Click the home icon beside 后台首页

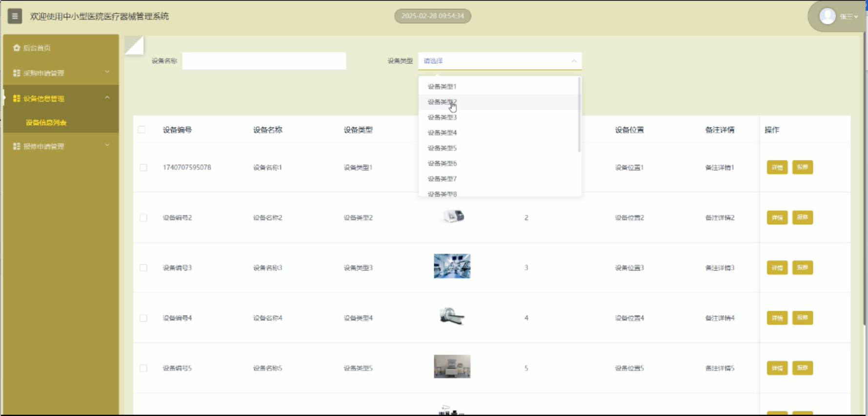(17, 48)
